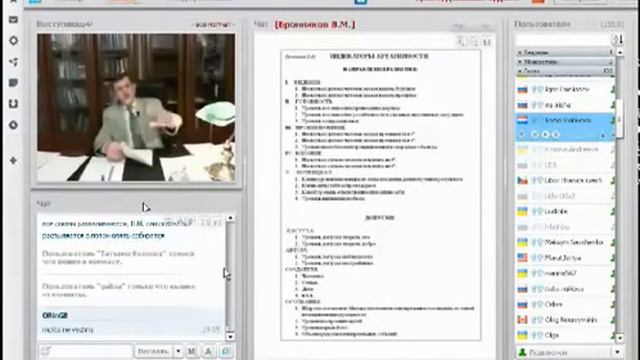Select user Ludmila in users list

565,211
